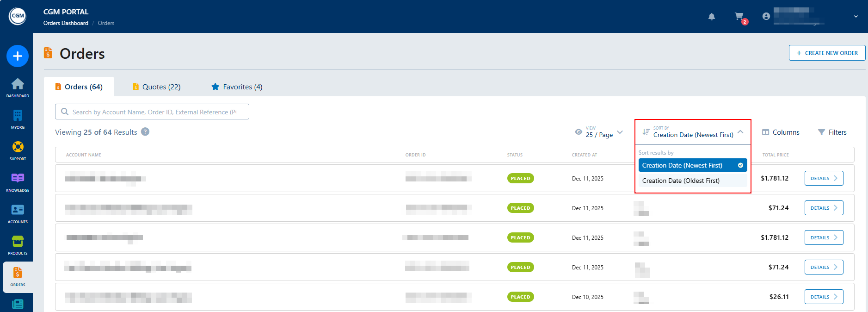Switch to the Quotes (22) tab
The width and height of the screenshot is (868, 312).
157,87
